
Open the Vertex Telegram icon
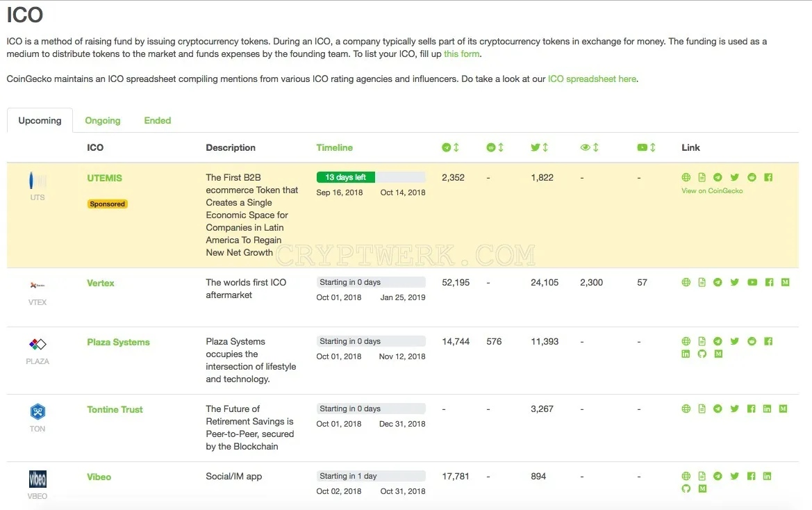718,282
